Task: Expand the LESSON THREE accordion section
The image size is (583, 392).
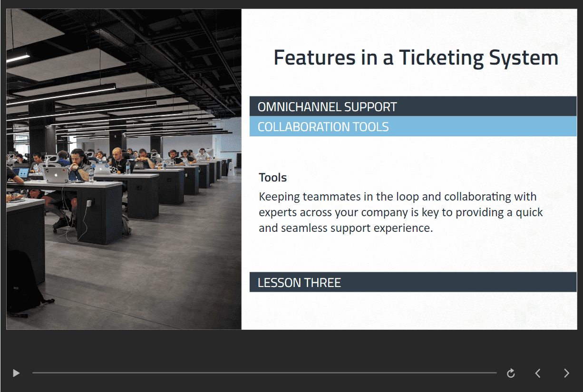Action: [413, 282]
